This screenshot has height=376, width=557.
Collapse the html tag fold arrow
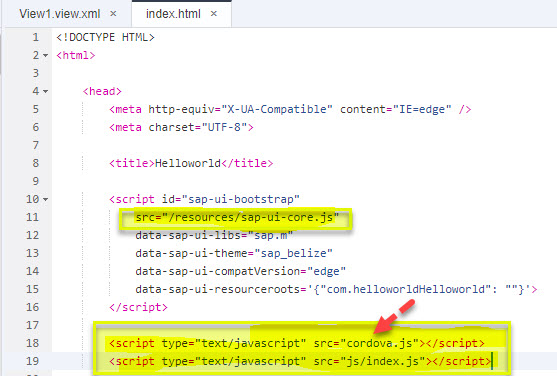[45, 55]
